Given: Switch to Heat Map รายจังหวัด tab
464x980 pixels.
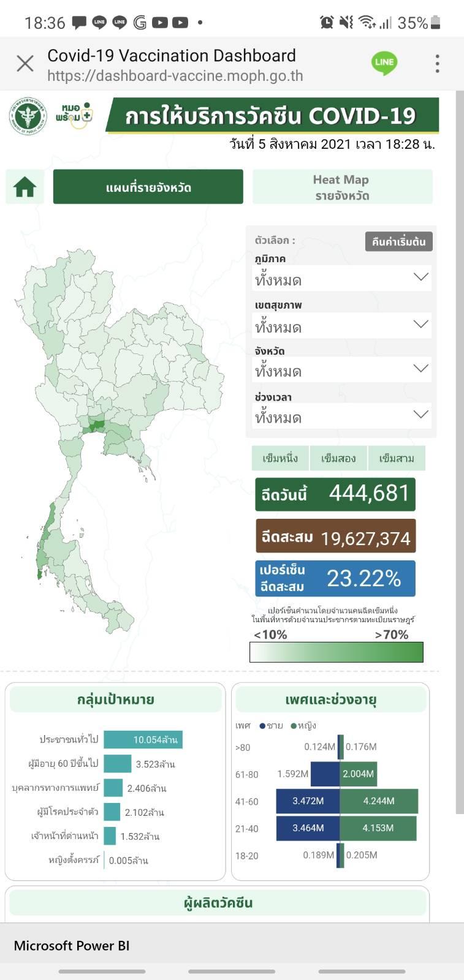Looking at the screenshot, I should (x=342, y=187).
